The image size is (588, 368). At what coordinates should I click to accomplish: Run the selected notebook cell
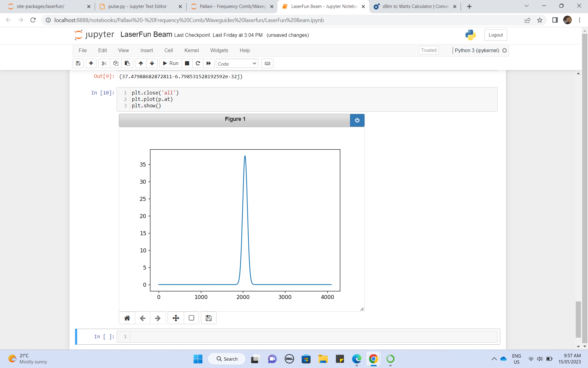pos(171,63)
